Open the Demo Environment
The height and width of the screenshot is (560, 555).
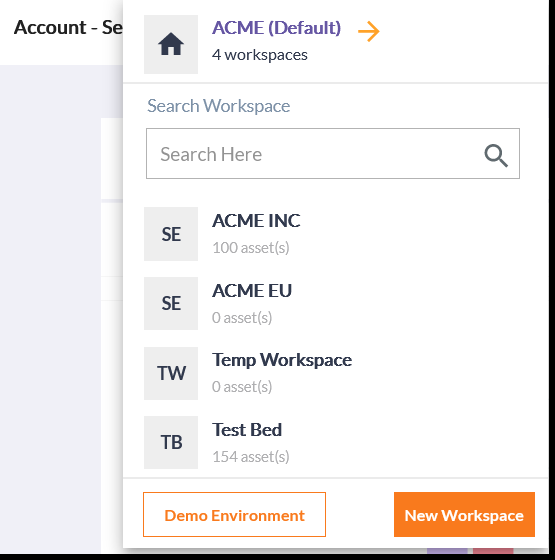234,515
